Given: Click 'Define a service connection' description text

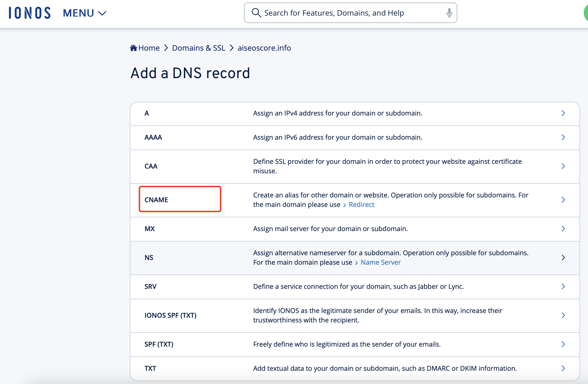Looking at the screenshot, I should pyautogui.click(x=358, y=286).
